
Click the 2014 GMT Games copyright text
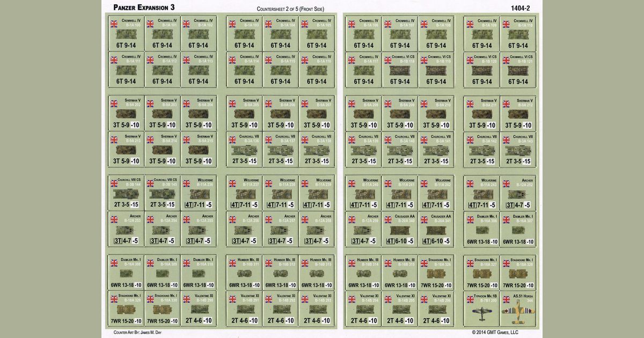tap(497, 333)
